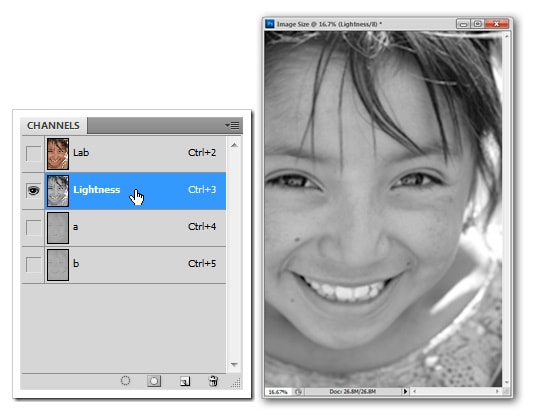This screenshot has height=419, width=534.
Task: Toggle visibility of Lab composite channel
Action: pos(33,154)
